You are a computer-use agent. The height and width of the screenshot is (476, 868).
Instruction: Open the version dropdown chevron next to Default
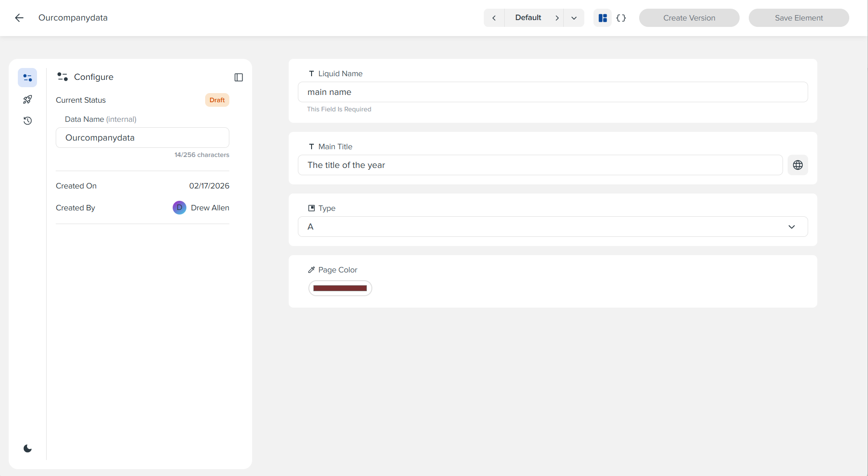coord(574,18)
